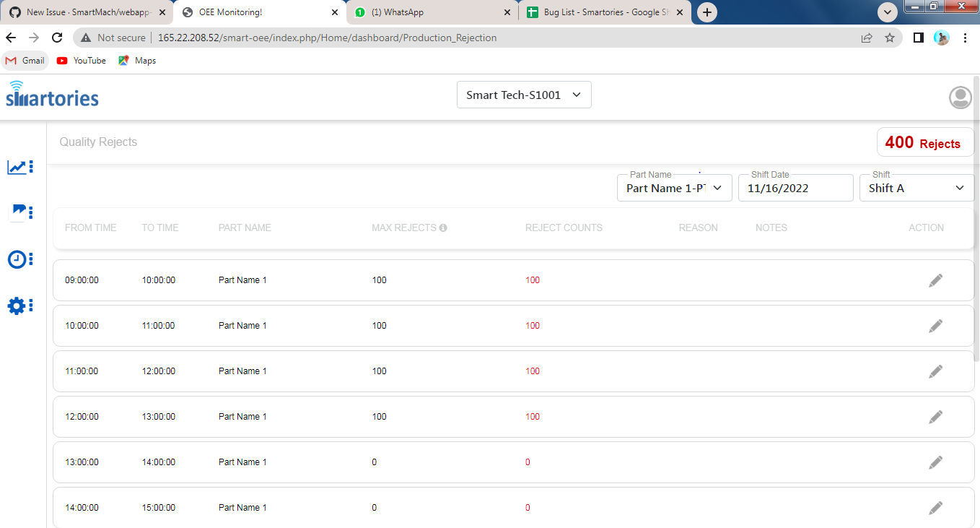Edit the 10:00:00 to 11:00:00 row pencil
The image size is (980, 528).
pos(935,326)
